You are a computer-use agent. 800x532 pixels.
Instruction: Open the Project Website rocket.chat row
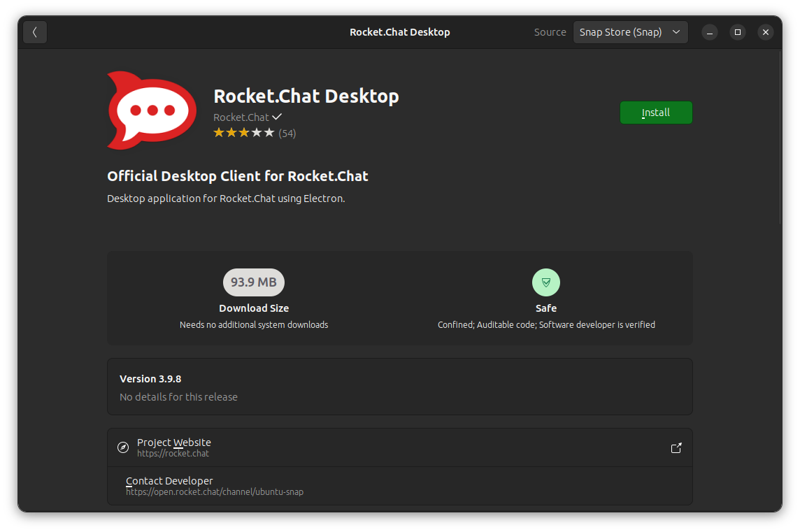point(399,447)
